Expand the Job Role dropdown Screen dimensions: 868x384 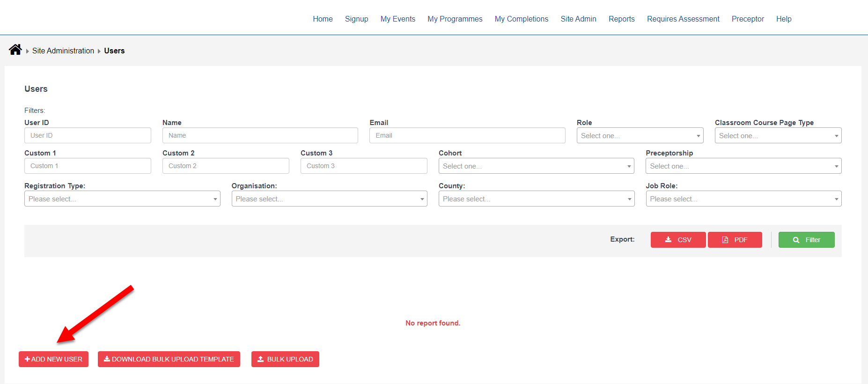point(743,199)
